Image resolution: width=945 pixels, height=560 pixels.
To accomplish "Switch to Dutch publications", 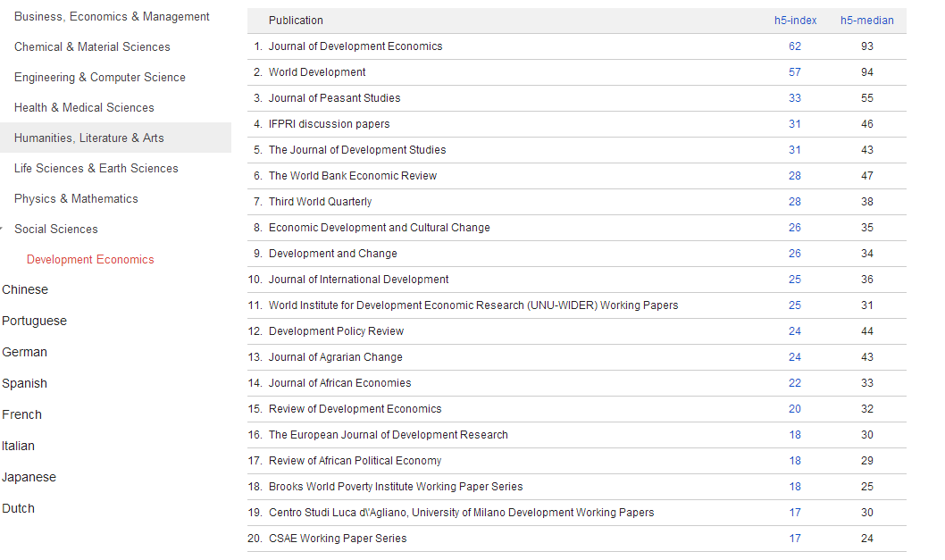I will (18, 508).
